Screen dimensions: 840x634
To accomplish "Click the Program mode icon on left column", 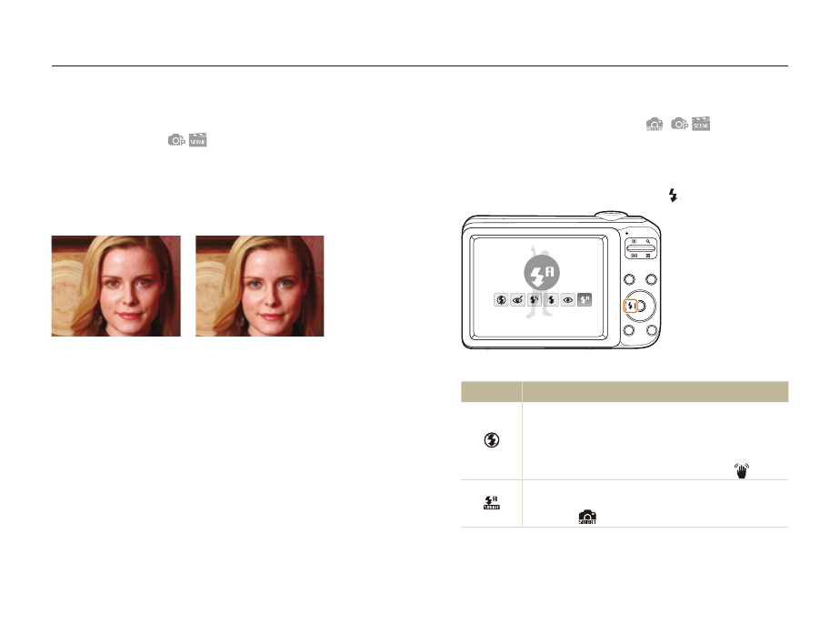I will pyautogui.click(x=176, y=140).
